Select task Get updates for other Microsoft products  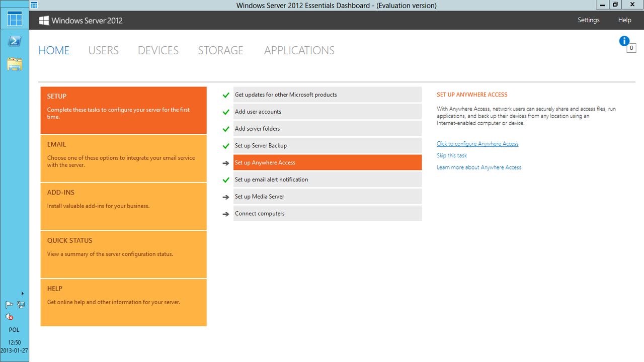pos(328,95)
